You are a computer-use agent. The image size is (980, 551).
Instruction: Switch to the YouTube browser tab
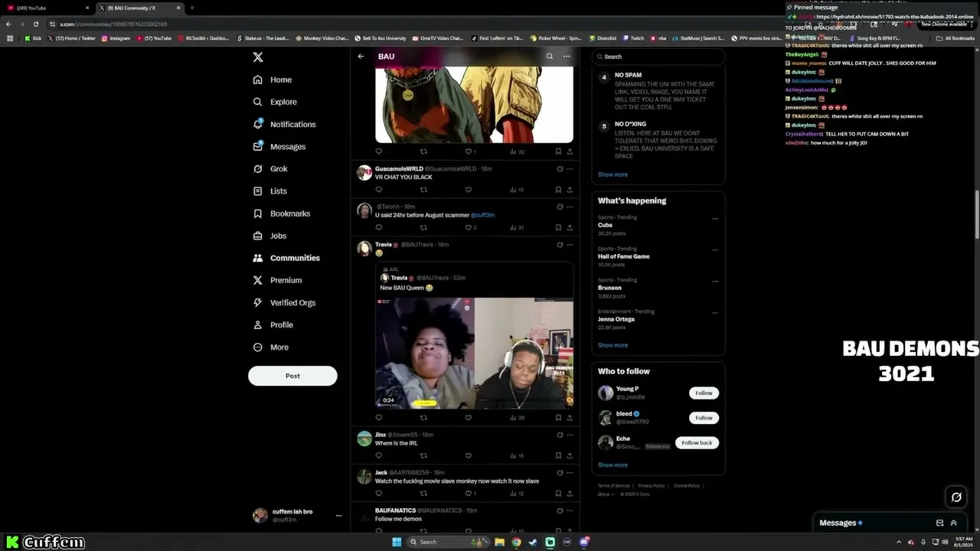[46, 8]
